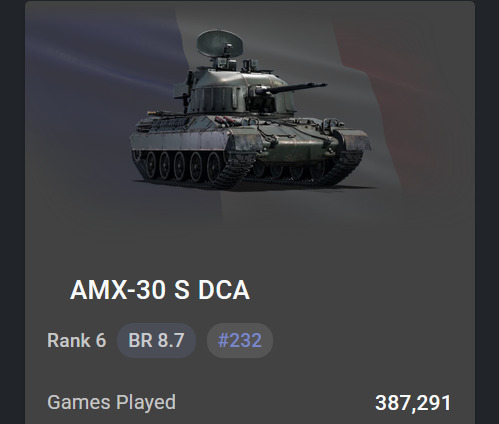Click the Games Played label

[111, 402]
